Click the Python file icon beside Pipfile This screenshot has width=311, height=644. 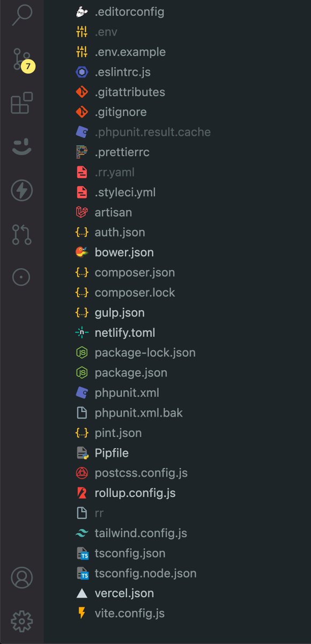pos(82,453)
